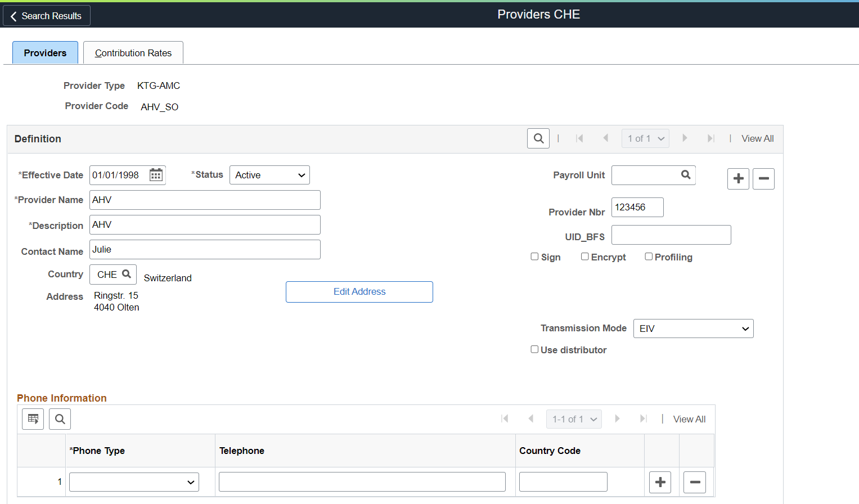Click the Definition search magnifier button
The image size is (859, 504).
(x=538, y=138)
